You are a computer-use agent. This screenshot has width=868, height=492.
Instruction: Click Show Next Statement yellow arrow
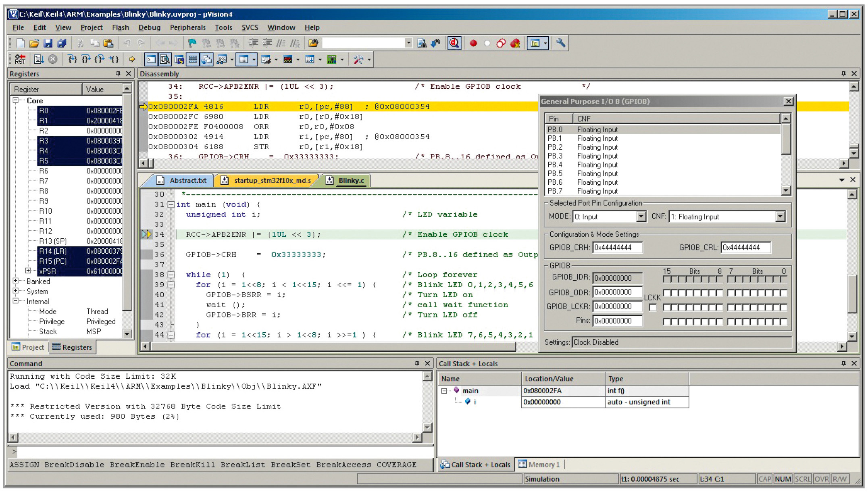coord(132,60)
